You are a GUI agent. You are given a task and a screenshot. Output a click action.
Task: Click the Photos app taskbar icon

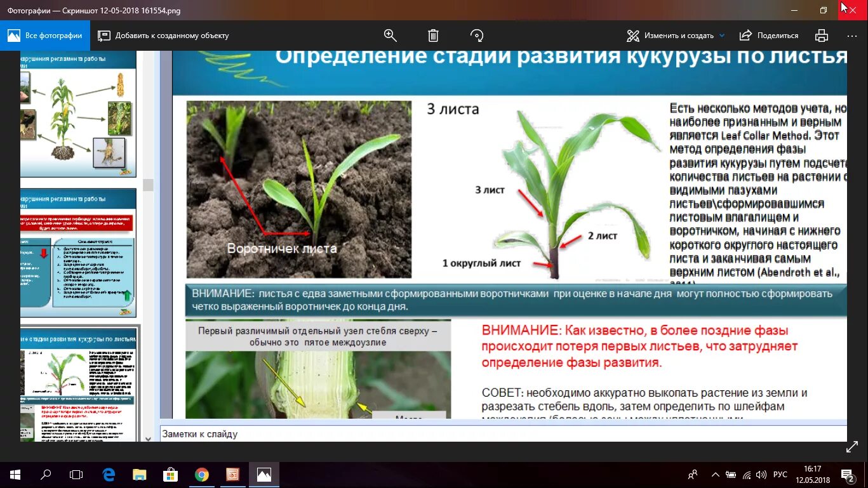point(264,474)
